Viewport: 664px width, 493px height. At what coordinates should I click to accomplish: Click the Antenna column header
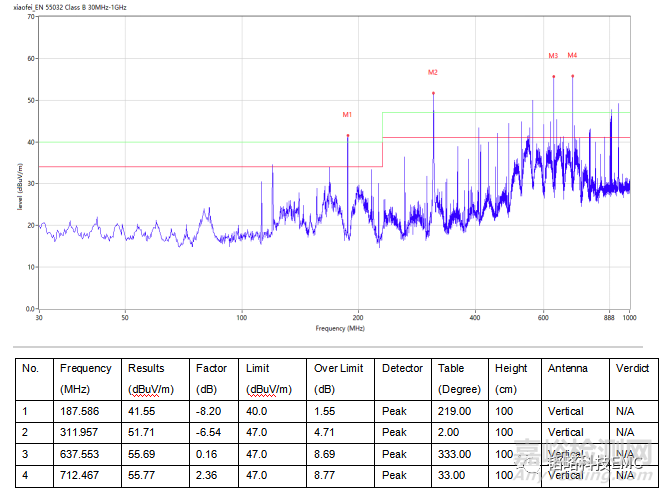click(568, 369)
